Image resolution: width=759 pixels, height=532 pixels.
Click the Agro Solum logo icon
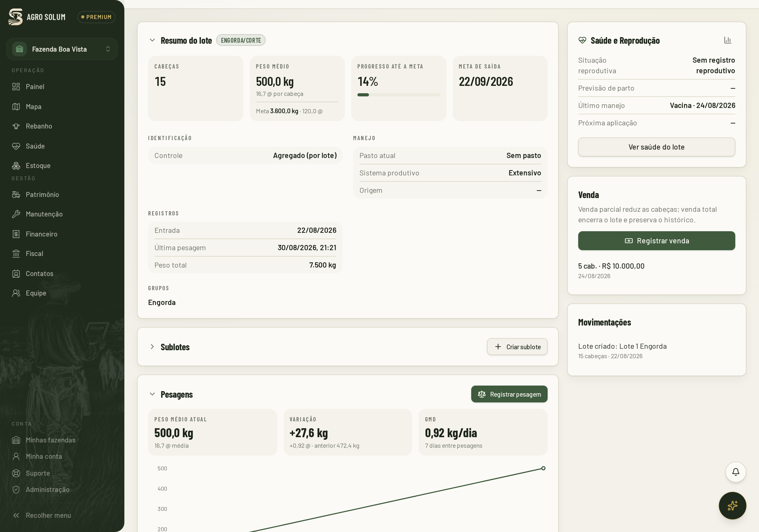16,17
